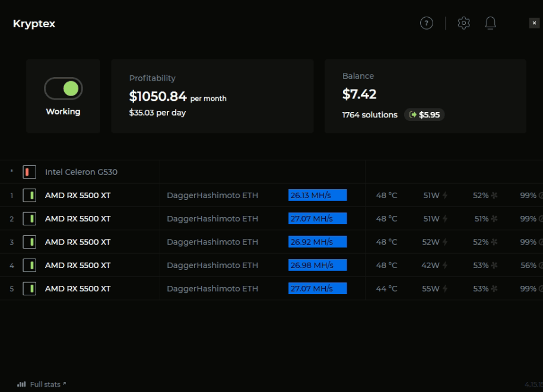Click the $5.95 payout button
Screen dimensions: 543x392
pyautogui.click(x=424, y=114)
